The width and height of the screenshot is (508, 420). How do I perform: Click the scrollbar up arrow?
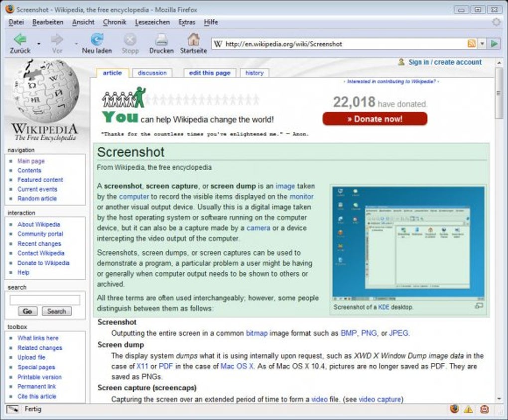(499, 63)
